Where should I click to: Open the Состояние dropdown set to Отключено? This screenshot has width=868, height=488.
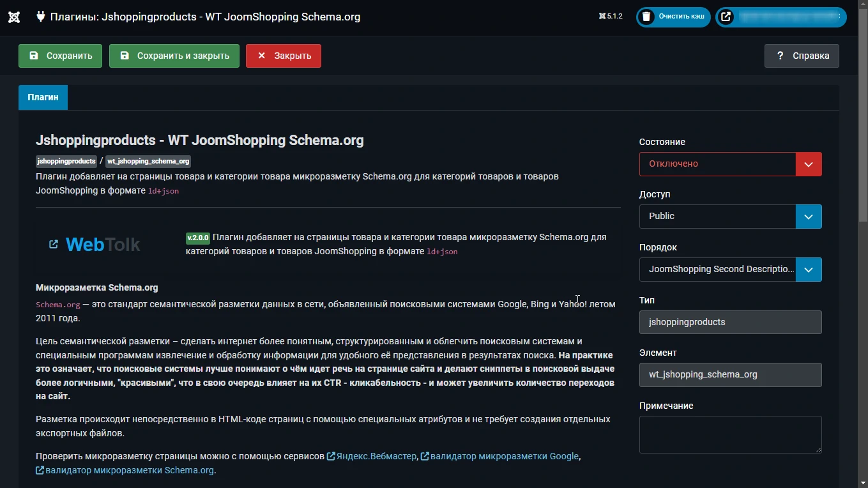[x=730, y=164]
